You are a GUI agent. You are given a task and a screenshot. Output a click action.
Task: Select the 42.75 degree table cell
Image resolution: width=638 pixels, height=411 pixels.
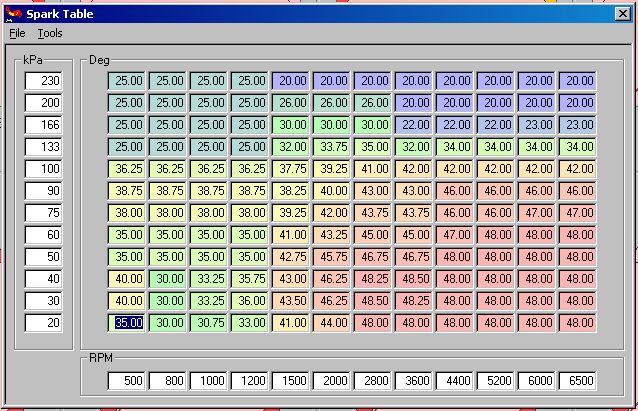(x=292, y=257)
